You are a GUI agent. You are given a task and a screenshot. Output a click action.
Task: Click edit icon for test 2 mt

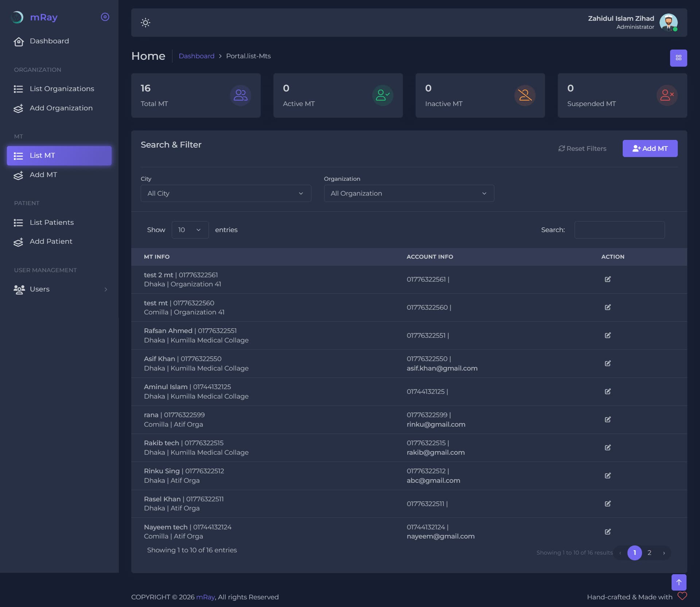click(608, 279)
